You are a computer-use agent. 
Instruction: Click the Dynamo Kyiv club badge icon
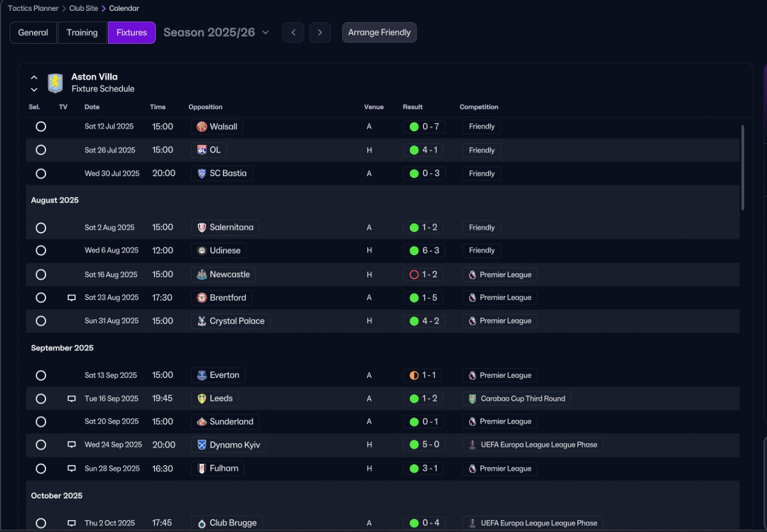202,445
